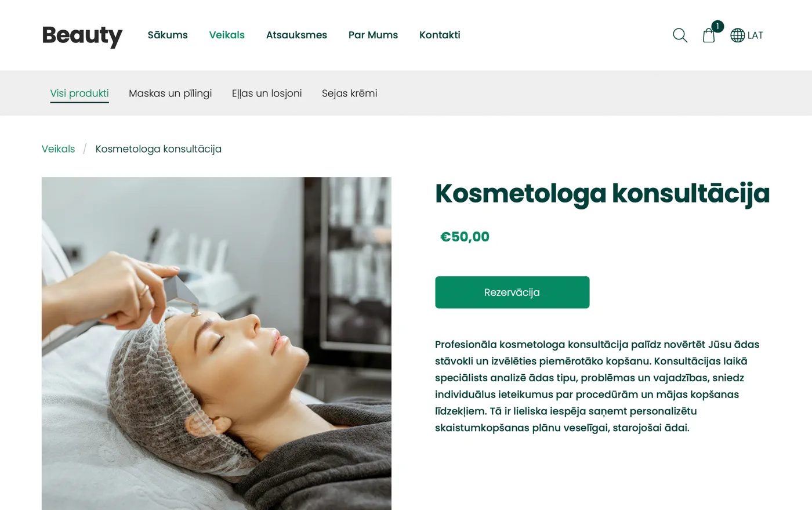Open the Veikals navigation item
This screenshot has width=812, height=510.
[x=227, y=35]
